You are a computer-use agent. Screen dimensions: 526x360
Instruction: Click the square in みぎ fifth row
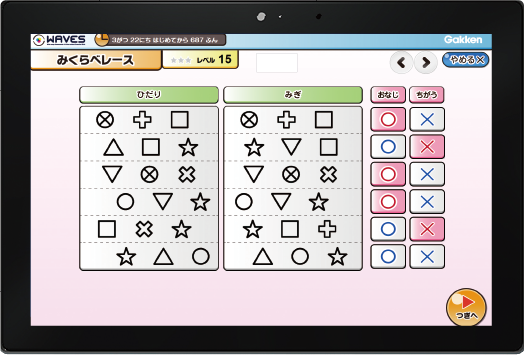point(290,229)
